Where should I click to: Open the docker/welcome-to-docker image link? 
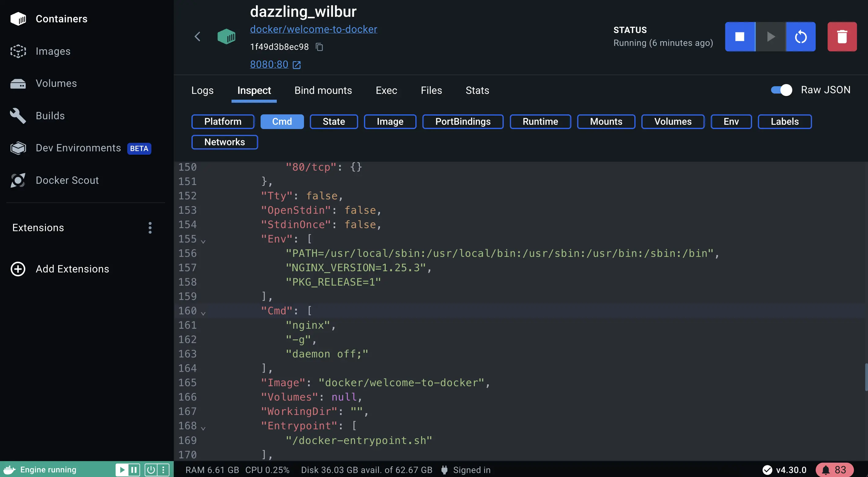[x=313, y=29]
